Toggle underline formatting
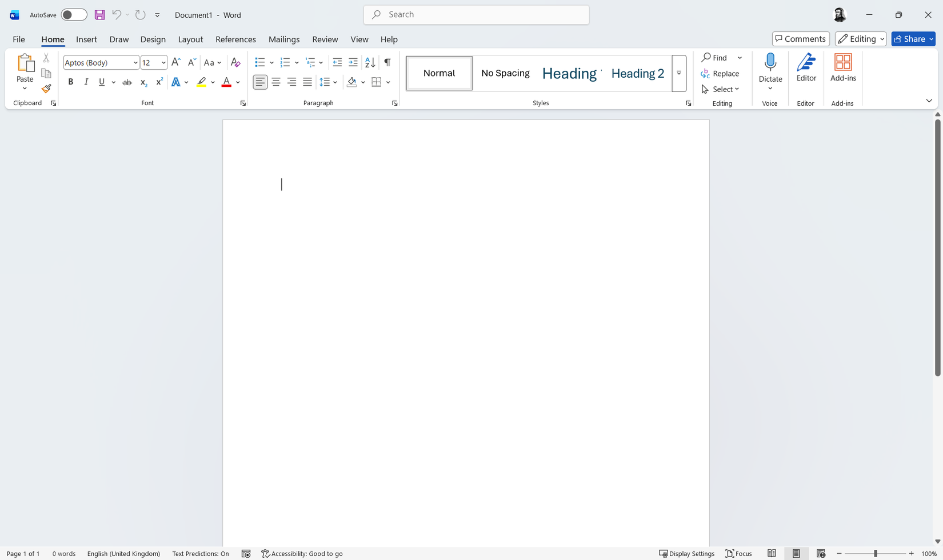The width and height of the screenshot is (943, 560). coord(101,82)
